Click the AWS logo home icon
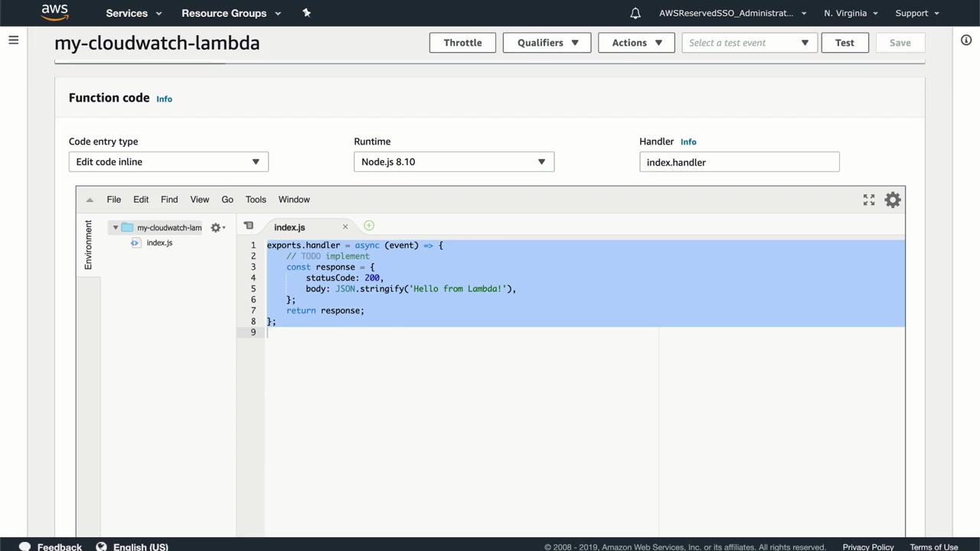This screenshot has height=551, width=980. point(54,12)
